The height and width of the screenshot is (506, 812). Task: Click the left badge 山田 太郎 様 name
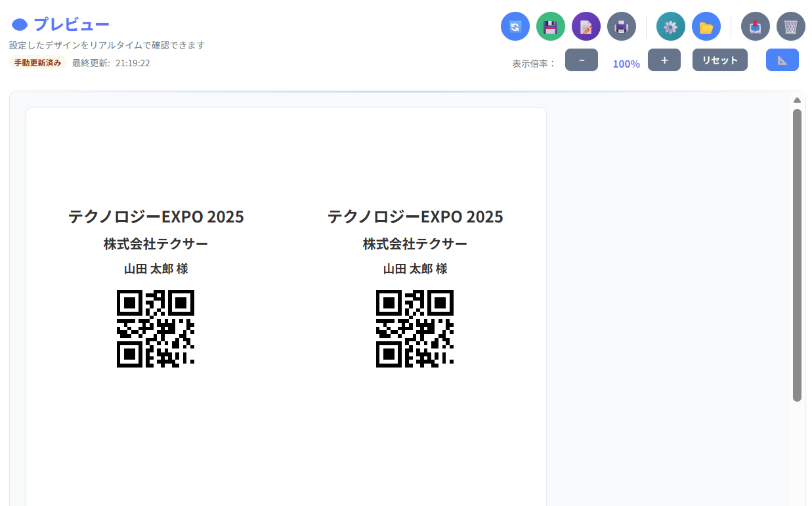pyautogui.click(x=156, y=269)
